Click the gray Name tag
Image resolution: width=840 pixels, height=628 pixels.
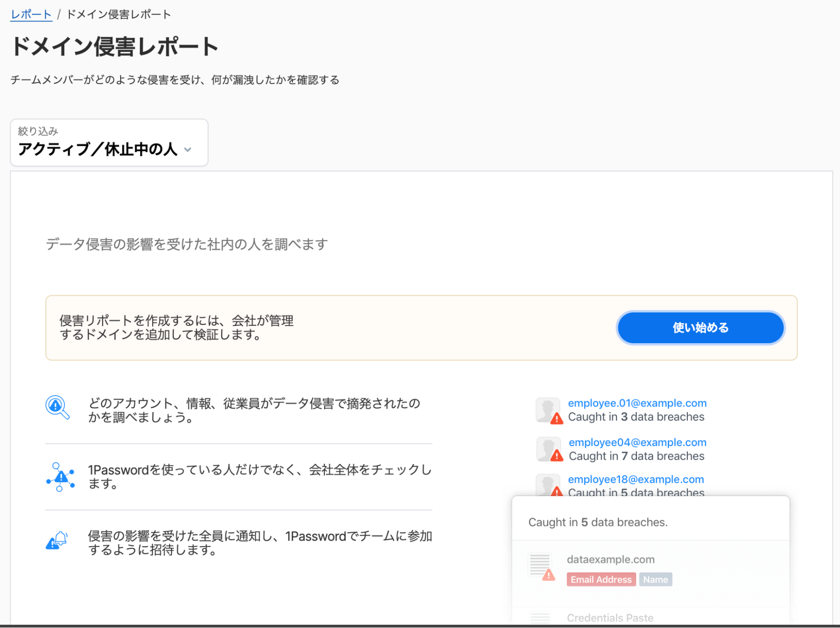656,579
